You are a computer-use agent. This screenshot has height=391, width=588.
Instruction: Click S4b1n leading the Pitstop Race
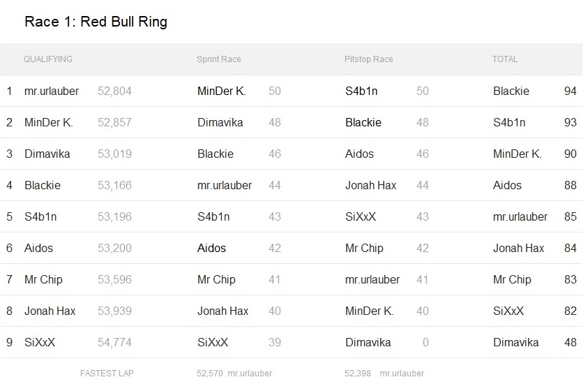point(361,91)
